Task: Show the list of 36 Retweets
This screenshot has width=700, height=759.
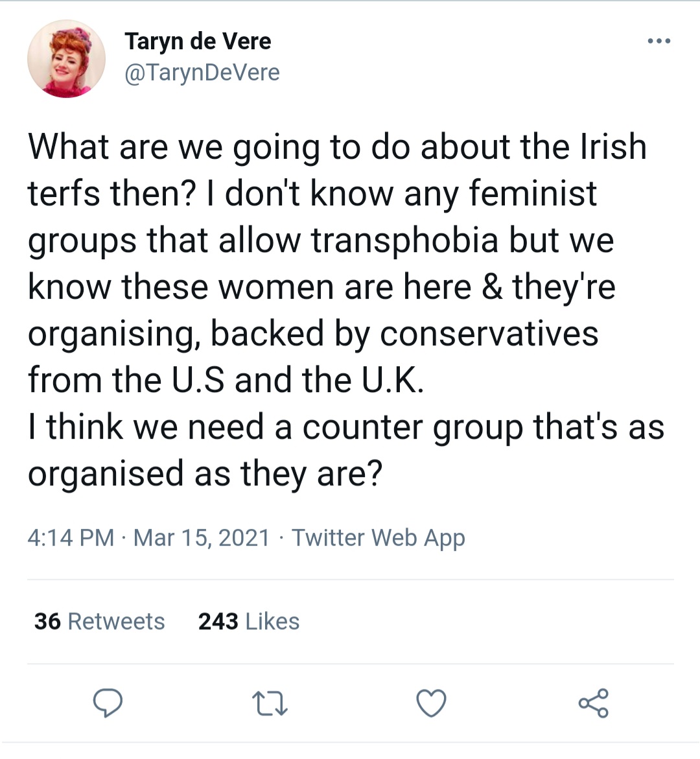Action: pos(99,621)
